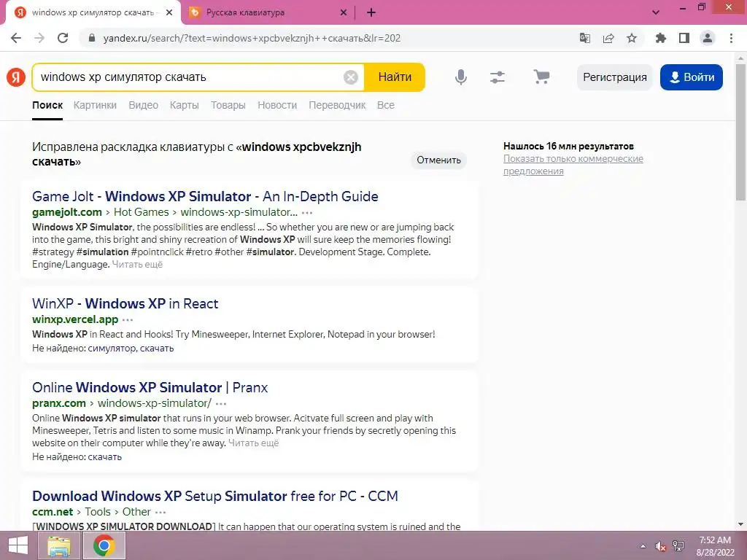The height and width of the screenshot is (560, 747).
Task: Start voice search with the microphone icon
Action: point(461,77)
